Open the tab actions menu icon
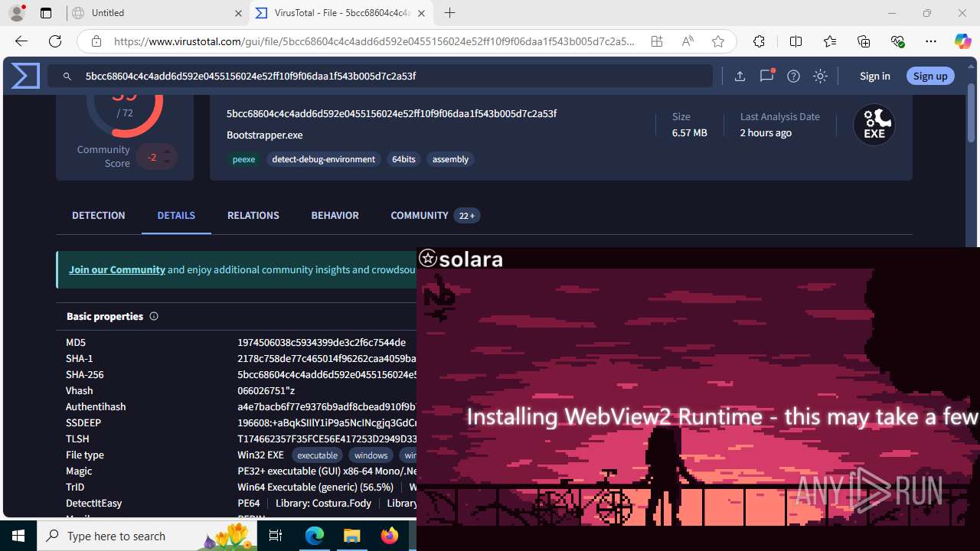 46,13
